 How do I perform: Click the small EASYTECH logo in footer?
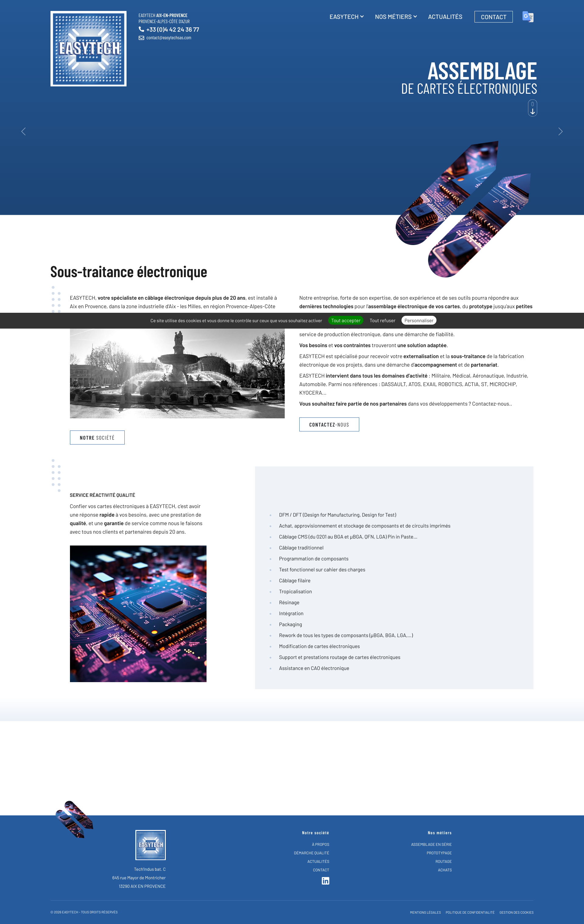tap(151, 845)
